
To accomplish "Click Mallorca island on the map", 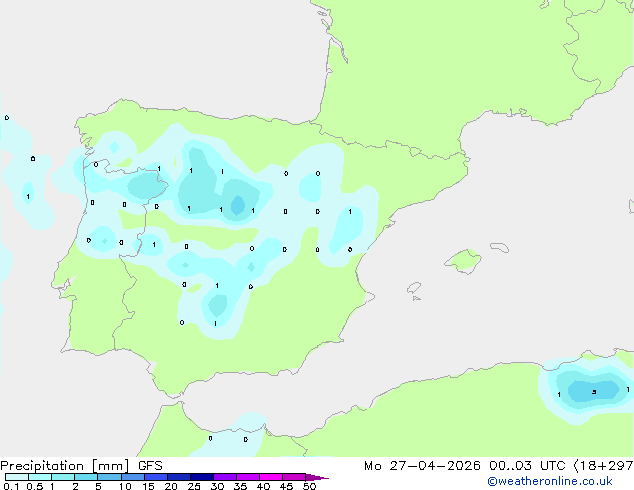I will click(463, 261).
